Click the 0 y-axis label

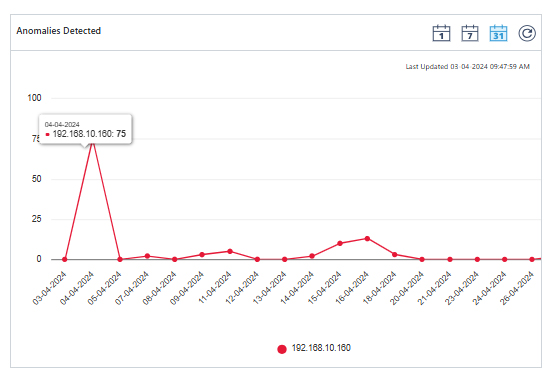(x=39, y=259)
